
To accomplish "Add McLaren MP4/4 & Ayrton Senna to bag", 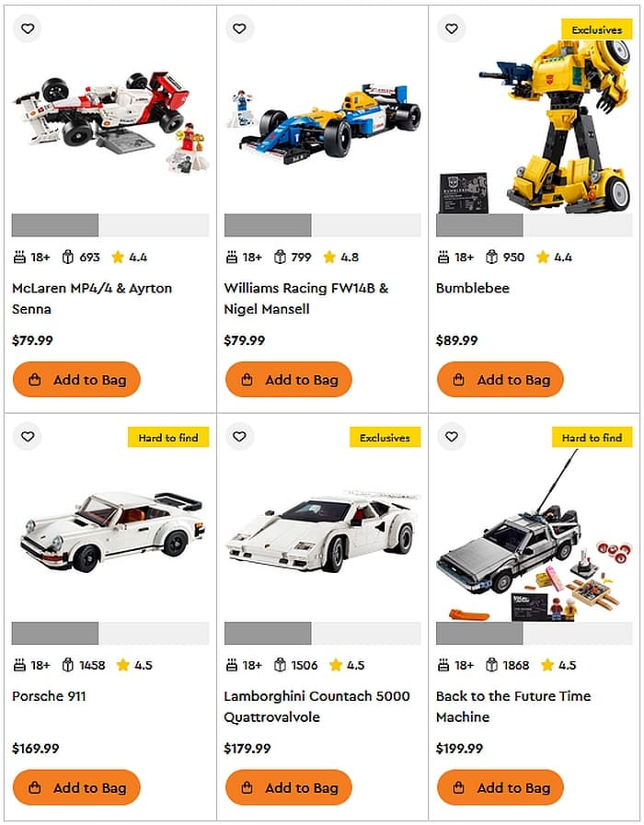I will click(76, 379).
